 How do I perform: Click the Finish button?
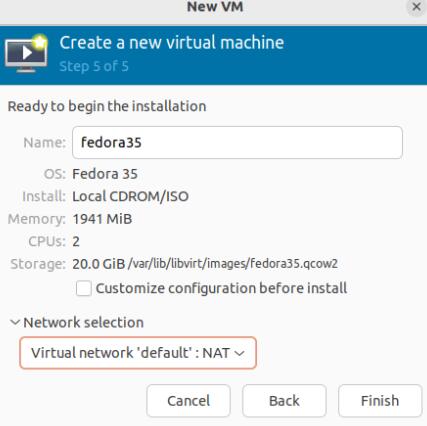pos(380,401)
